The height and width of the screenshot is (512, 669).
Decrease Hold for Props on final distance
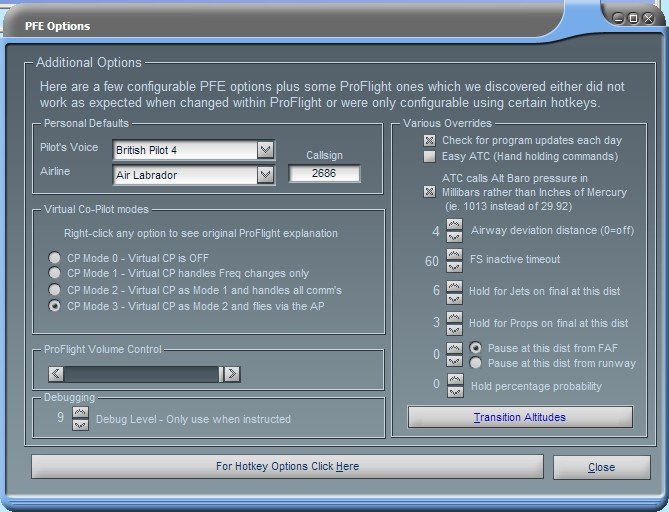[454, 329]
